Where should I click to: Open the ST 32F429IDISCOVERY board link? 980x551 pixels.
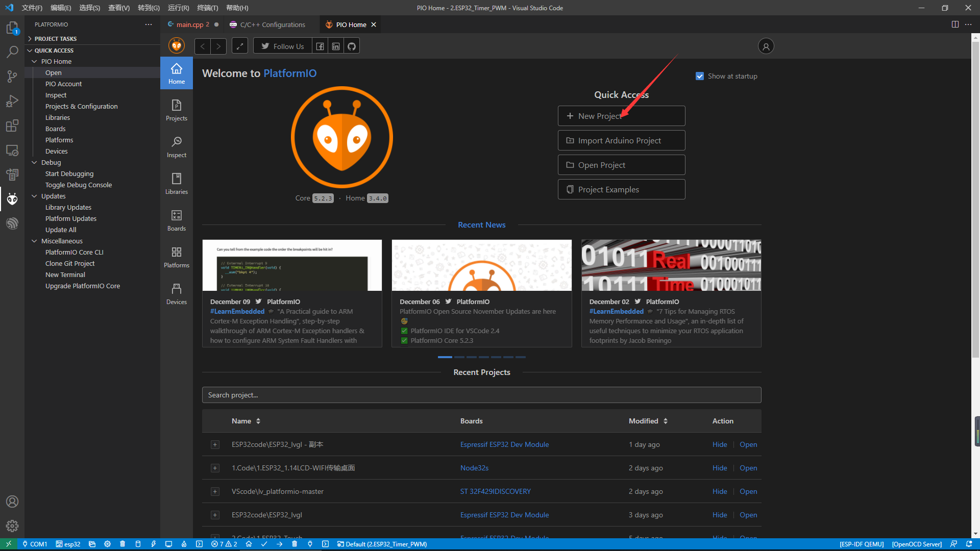point(495,491)
